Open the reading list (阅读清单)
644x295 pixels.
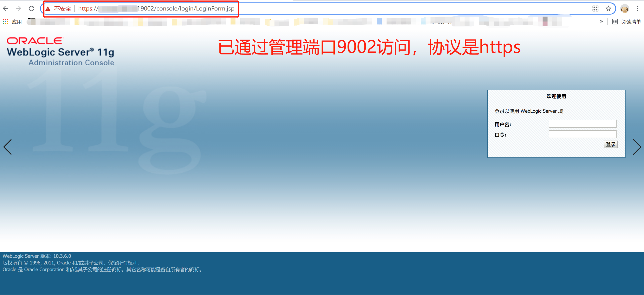[x=626, y=22]
